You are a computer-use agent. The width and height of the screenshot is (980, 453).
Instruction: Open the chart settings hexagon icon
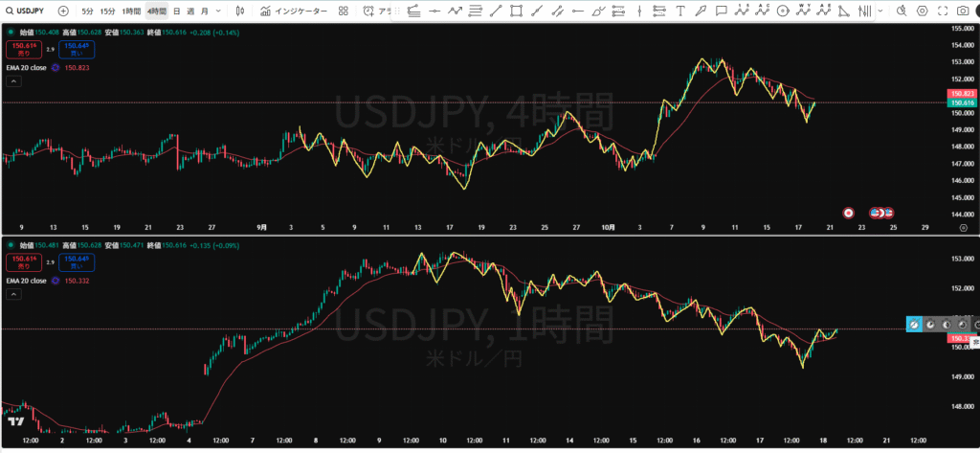click(922, 11)
